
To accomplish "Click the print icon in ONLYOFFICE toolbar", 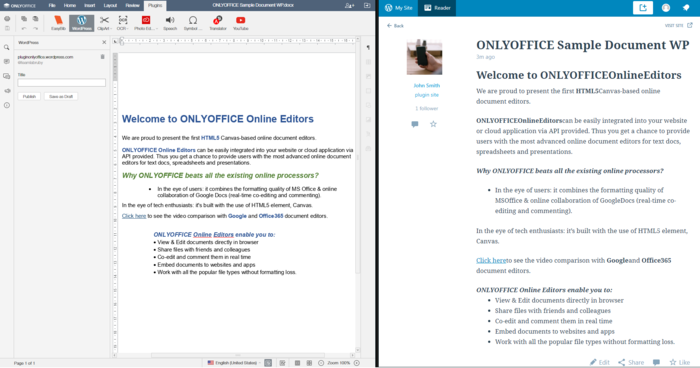I will tap(7, 19).
